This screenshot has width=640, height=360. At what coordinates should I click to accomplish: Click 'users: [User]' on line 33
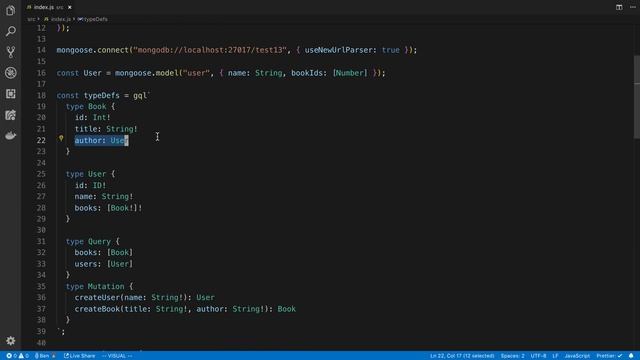(104, 264)
